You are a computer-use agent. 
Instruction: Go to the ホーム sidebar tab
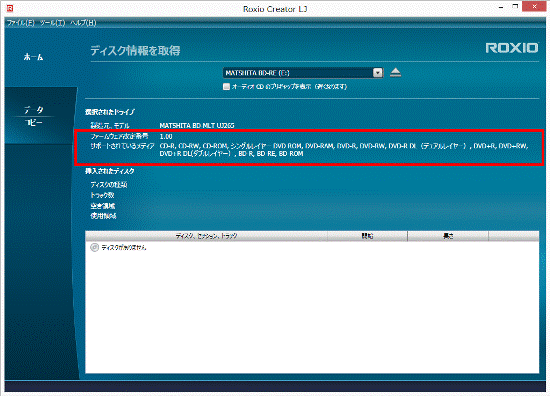[x=33, y=57]
